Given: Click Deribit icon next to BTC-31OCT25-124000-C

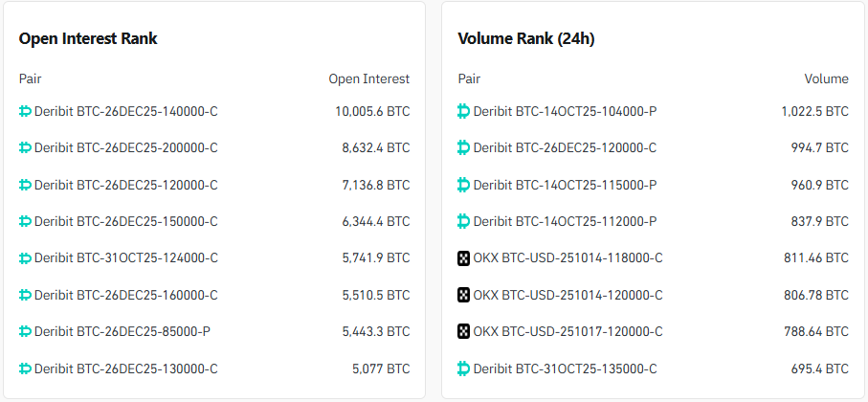Looking at the screenshot, I should click(26, 258).
